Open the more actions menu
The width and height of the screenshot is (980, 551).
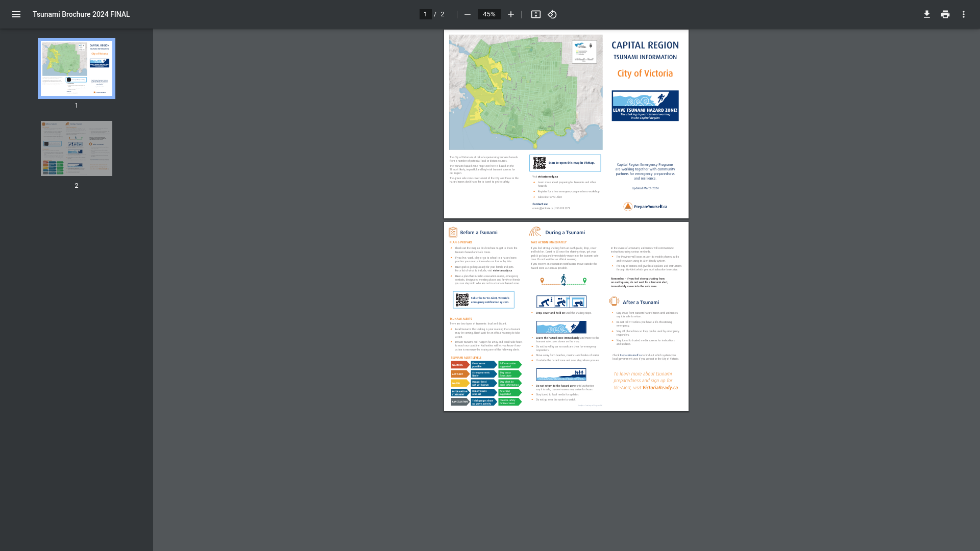tap(964, 14)
